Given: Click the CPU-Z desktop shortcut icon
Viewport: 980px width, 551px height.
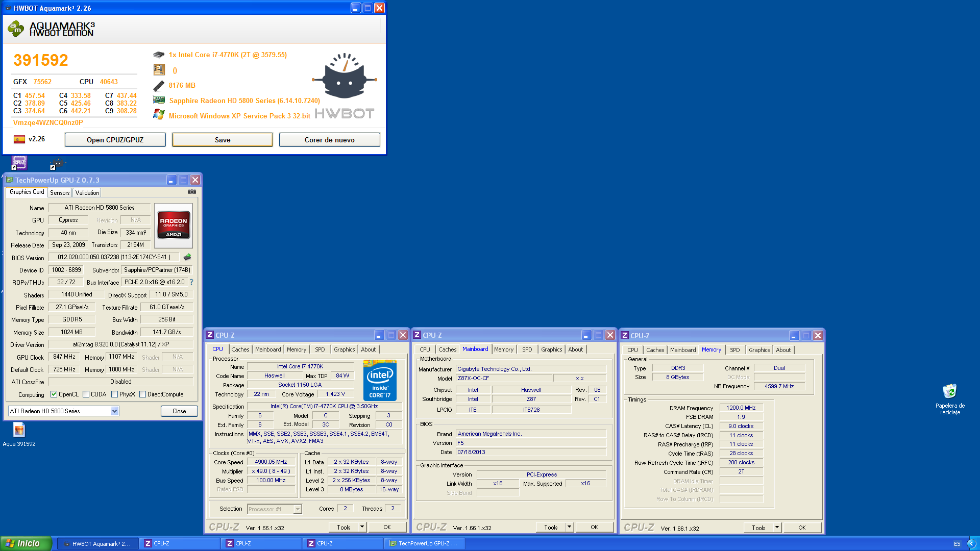Looking at the screenshot, I should point(19,163).
